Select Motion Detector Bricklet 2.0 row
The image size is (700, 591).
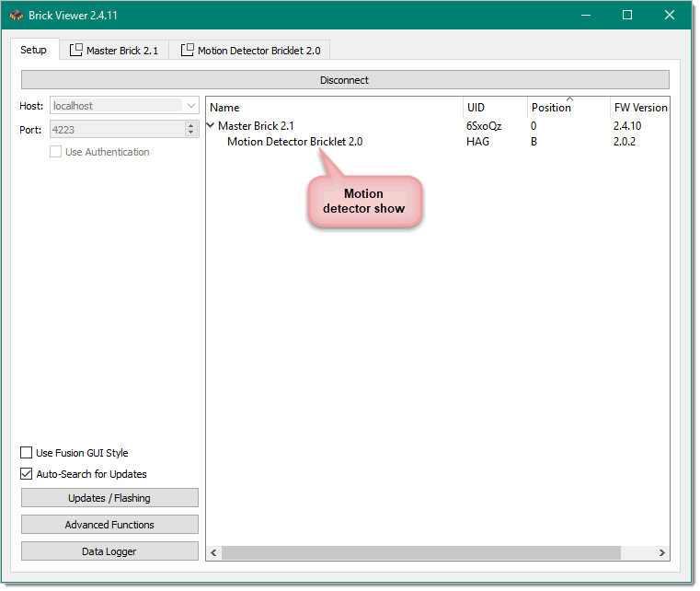pos(294,142)
